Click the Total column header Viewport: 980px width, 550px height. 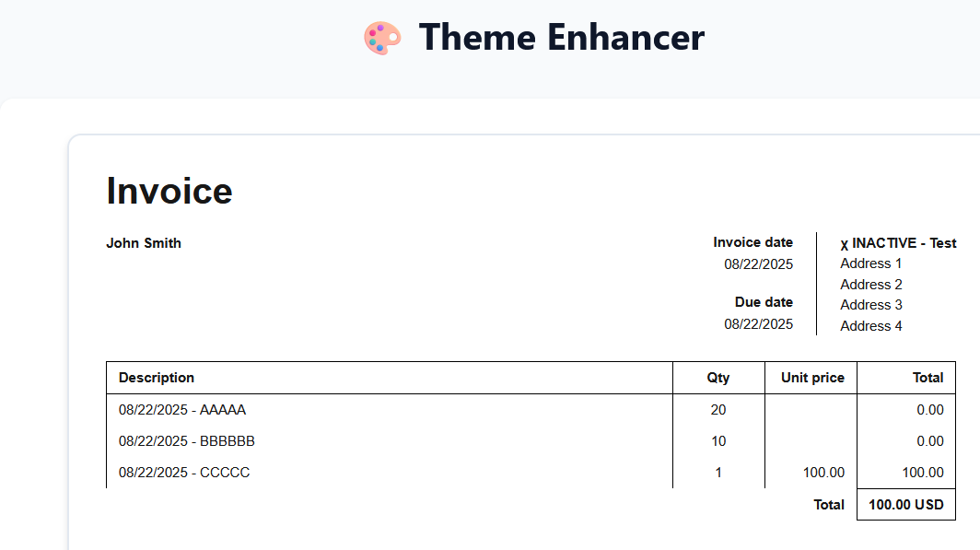click(x=927, y=378)
